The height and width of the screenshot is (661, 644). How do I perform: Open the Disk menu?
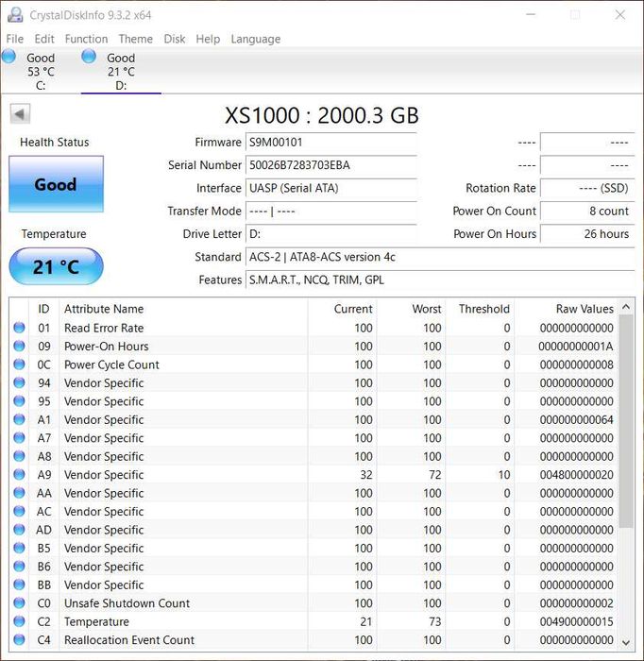[x=174, y=39]
